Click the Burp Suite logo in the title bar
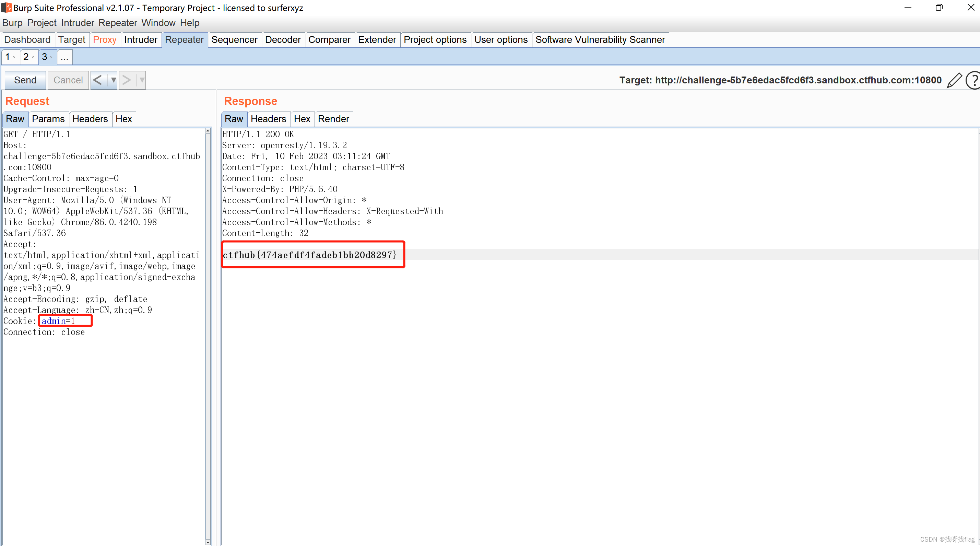The image size is (980, 546). (x=6, y=8)
